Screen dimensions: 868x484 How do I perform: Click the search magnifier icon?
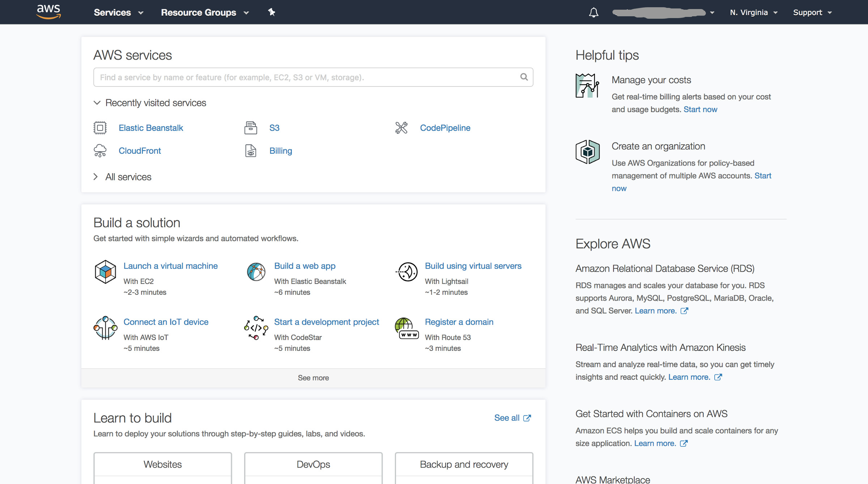tap(524, 77)
